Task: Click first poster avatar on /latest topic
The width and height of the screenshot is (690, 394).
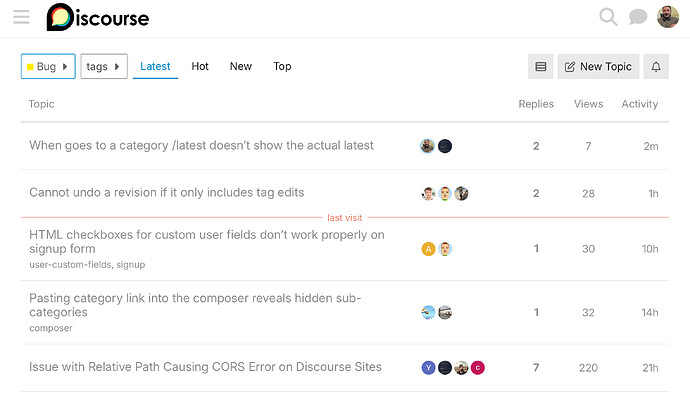Action: point(427,146)
